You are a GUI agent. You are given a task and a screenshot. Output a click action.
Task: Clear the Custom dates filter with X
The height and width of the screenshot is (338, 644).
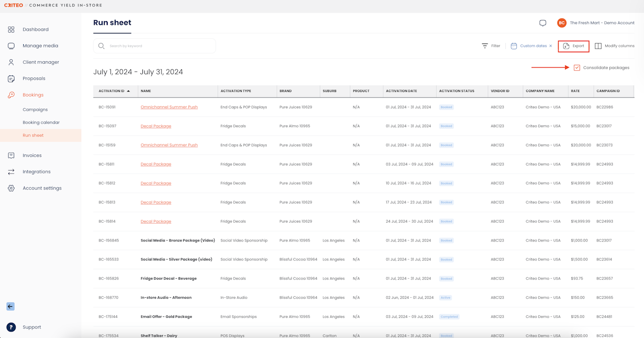(550, 46)
